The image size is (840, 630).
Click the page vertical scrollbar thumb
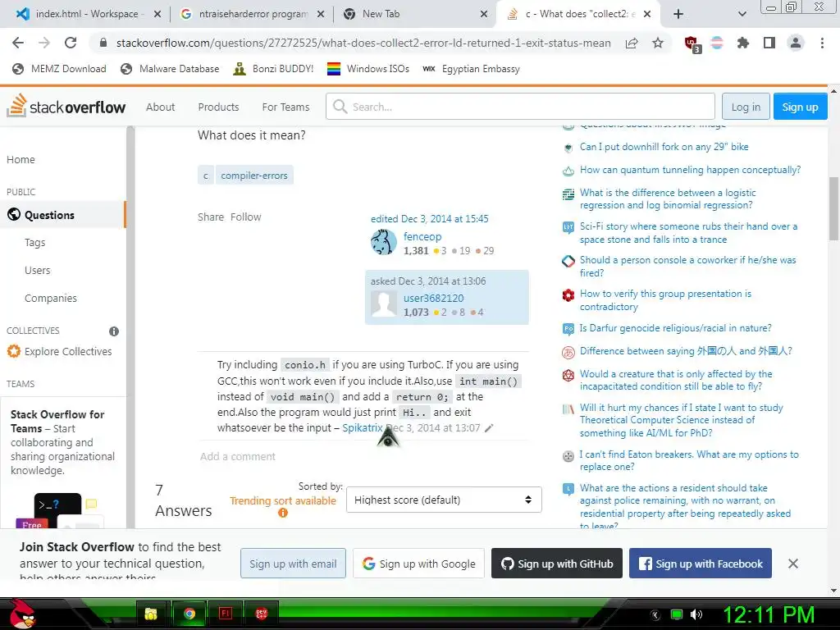click(x=833, y=209)
